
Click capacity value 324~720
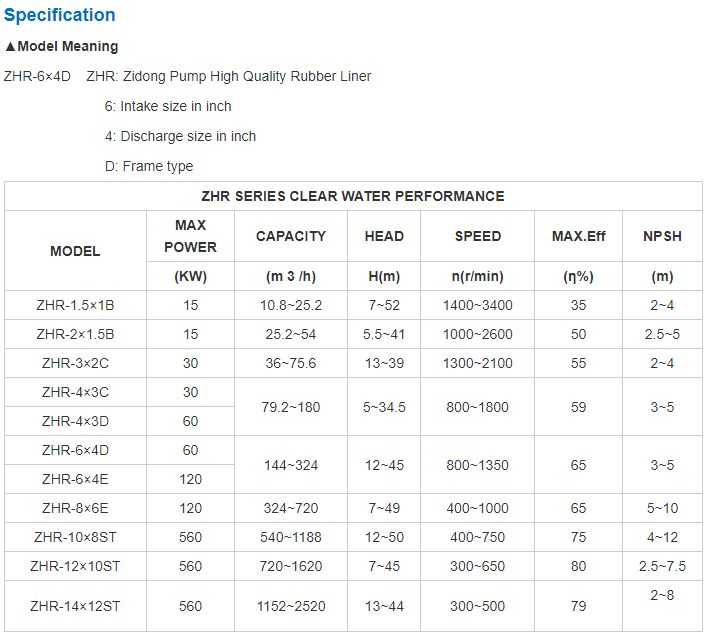click(291, 508)
